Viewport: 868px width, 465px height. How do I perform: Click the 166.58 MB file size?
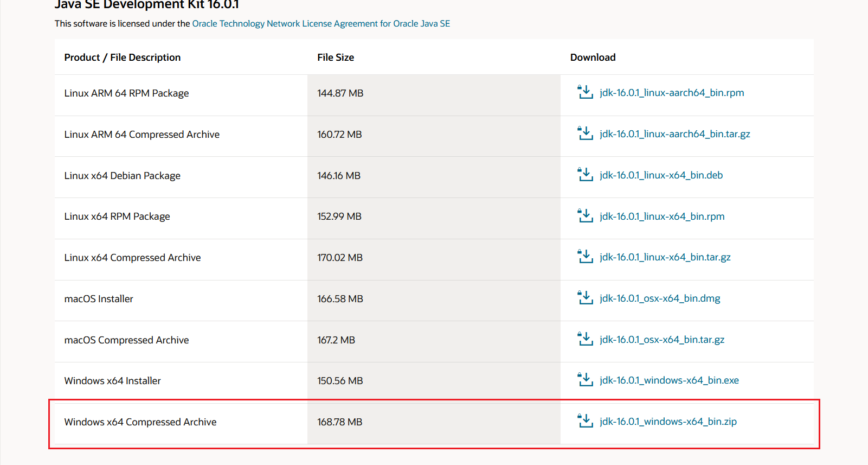(340, 299)
